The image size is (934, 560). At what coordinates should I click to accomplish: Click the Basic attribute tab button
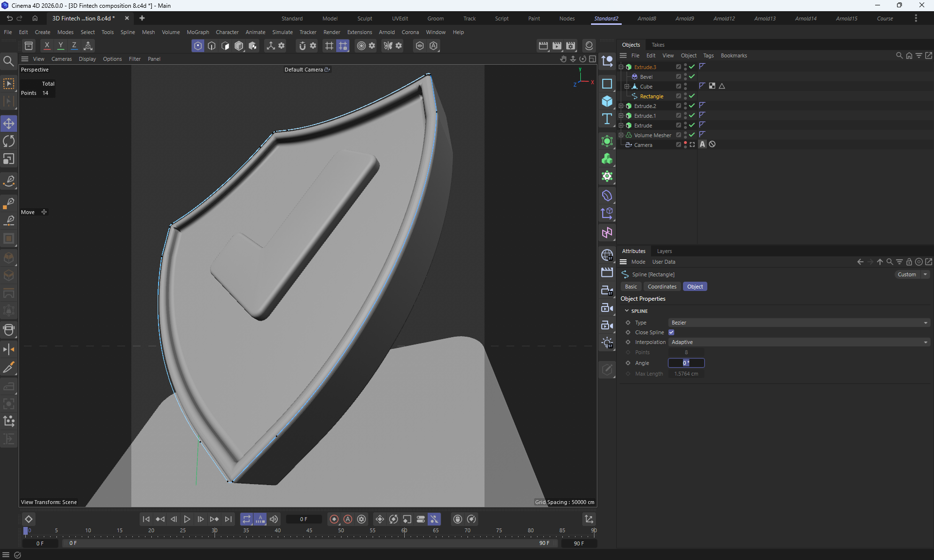tap(630, 287)
